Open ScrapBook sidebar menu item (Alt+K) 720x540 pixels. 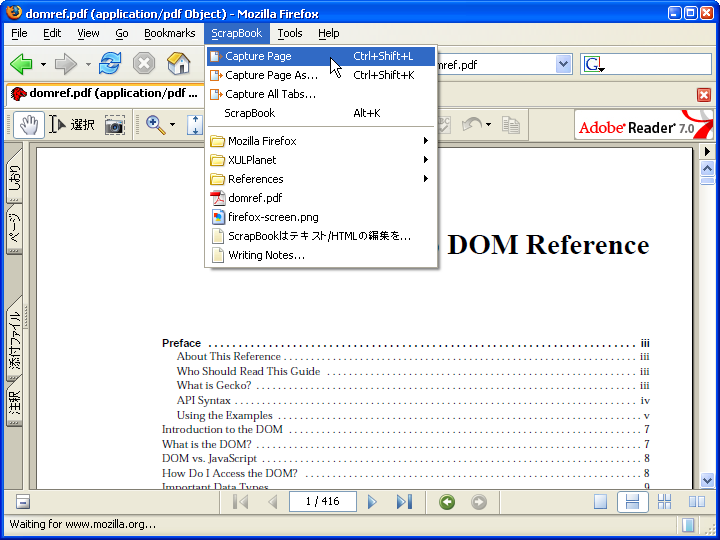321,113
